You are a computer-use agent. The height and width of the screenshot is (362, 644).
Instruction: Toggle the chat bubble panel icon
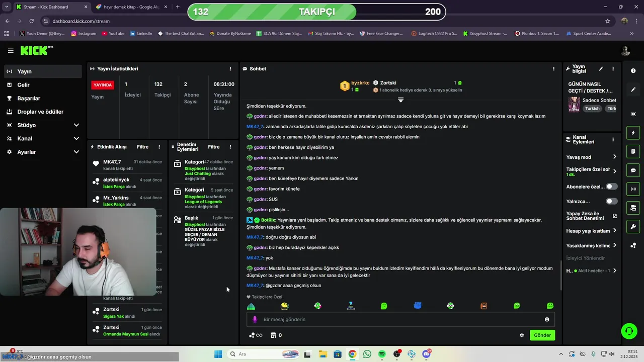[x=633, y=170]
